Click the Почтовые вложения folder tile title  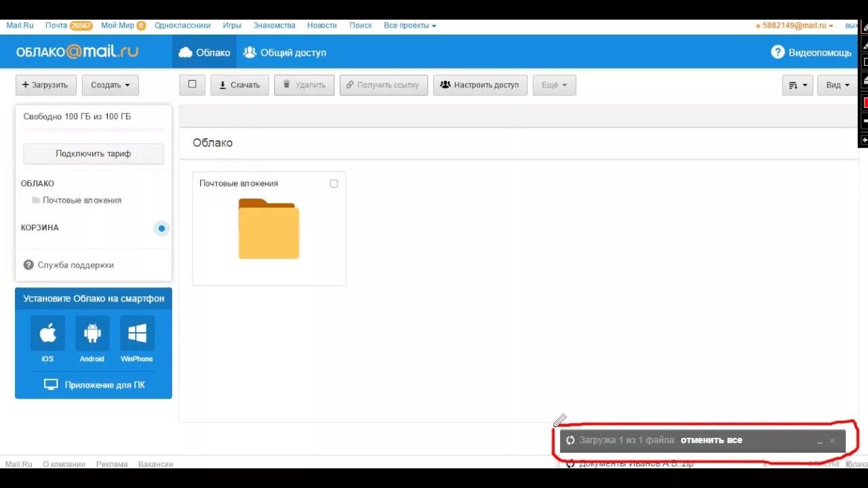point(239,184)
